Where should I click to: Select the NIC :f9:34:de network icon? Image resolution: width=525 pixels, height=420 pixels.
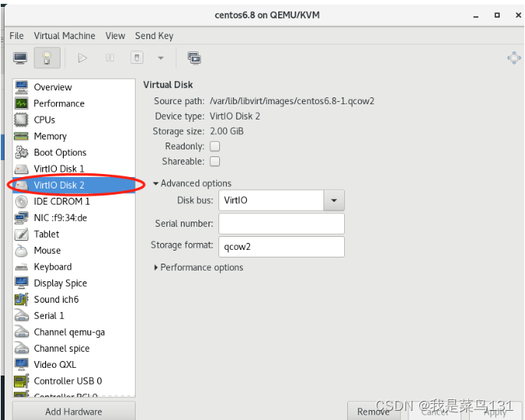21,218
